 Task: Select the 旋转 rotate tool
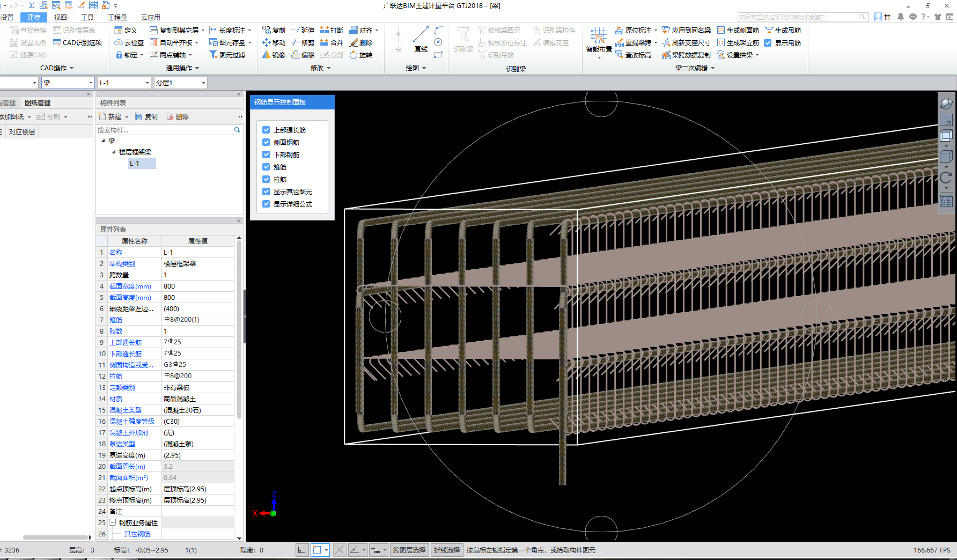[360, 55]
